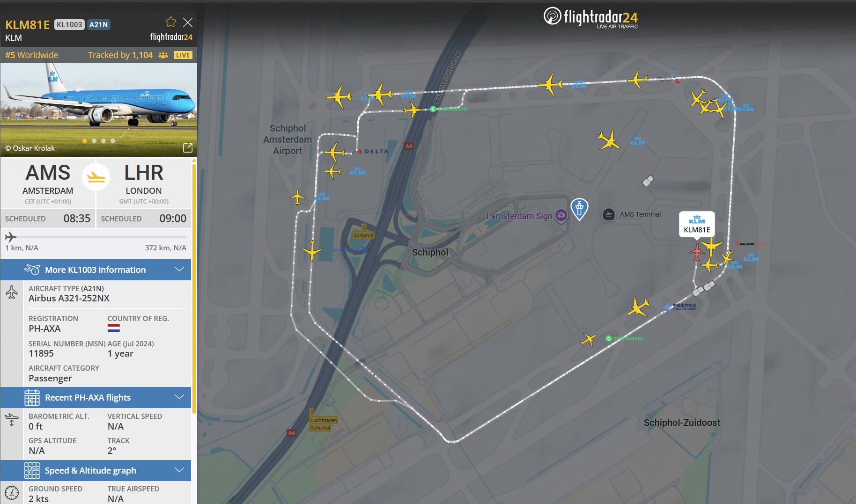Open aircraft photo in external link icon
Image resolution: width=856 pixels, height=504 pixels.
pyautogui.click(x=187, y=148)
